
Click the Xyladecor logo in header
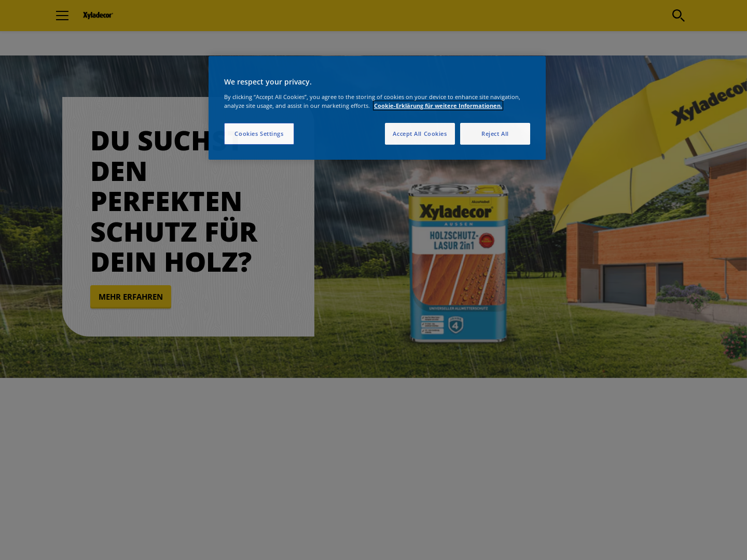pyautogui.click(x=98, y=16)
